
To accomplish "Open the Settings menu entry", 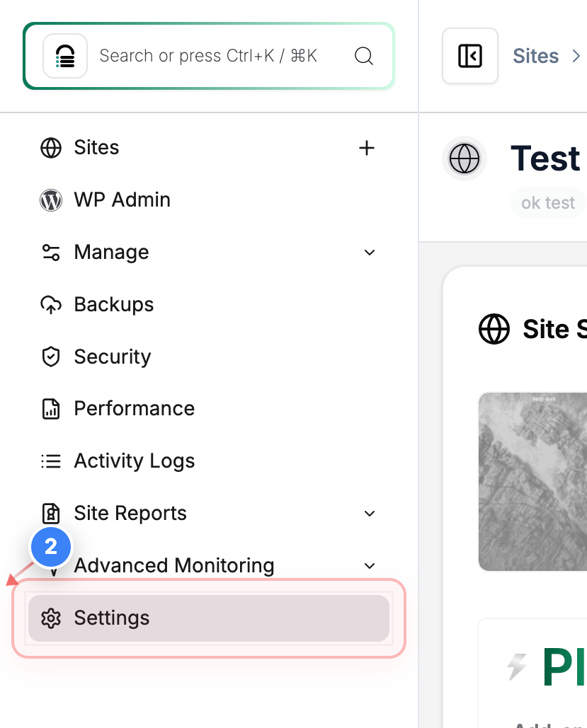I will pos(112,618).
